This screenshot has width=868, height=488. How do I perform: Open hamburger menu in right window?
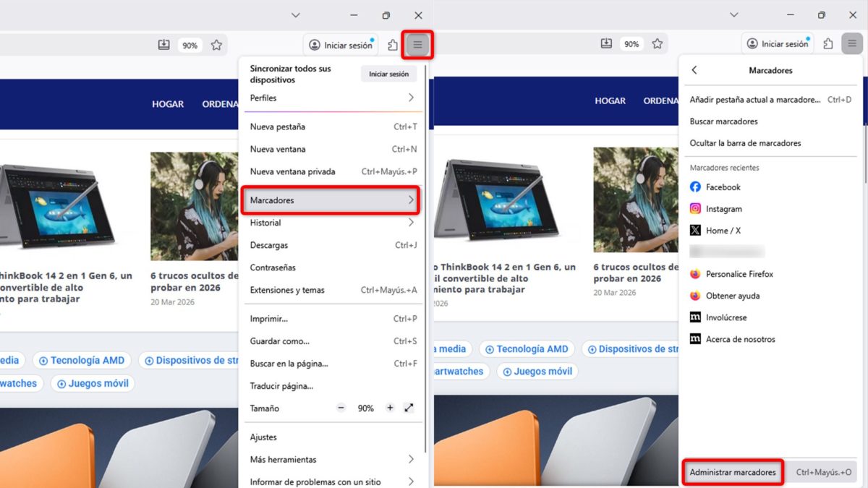click(x=851, y=44)
